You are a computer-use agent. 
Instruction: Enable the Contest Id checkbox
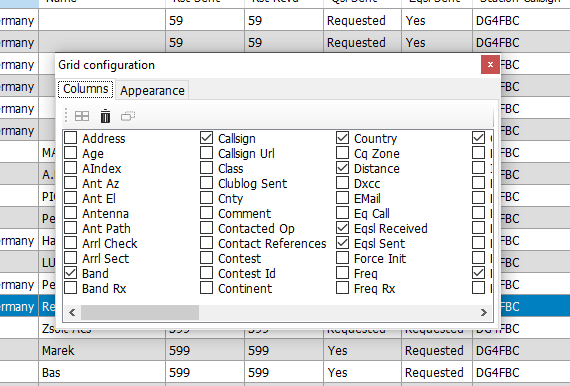(x=206, y=273)
